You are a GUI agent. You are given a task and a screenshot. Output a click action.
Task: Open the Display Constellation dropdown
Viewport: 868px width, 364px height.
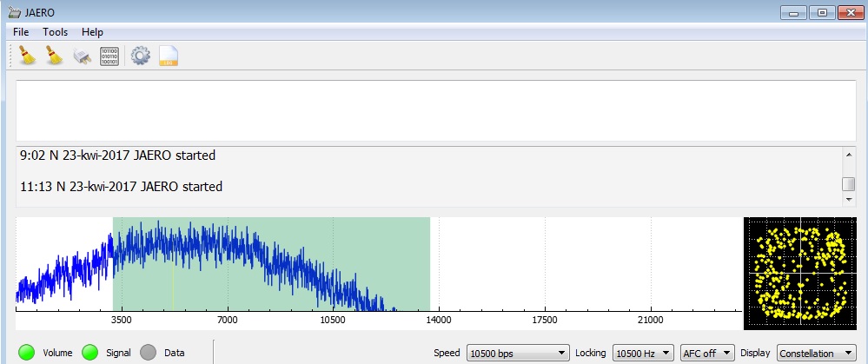pos(817,353)
